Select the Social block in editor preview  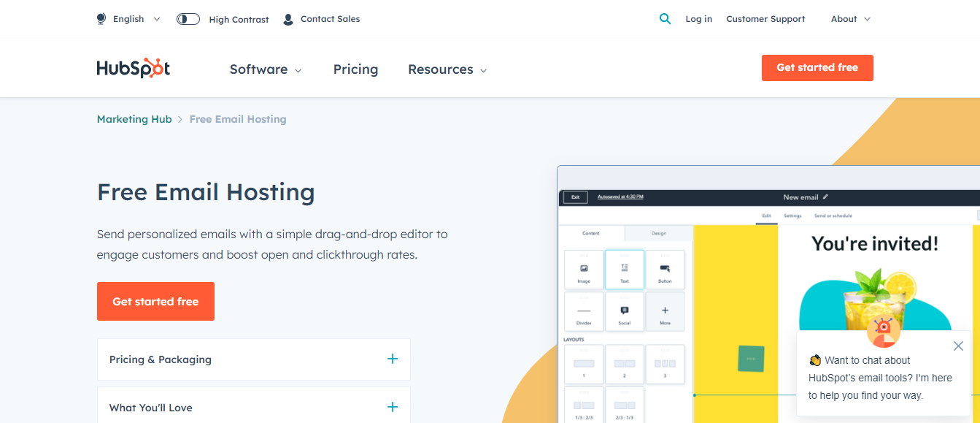(x=625, y=312)
